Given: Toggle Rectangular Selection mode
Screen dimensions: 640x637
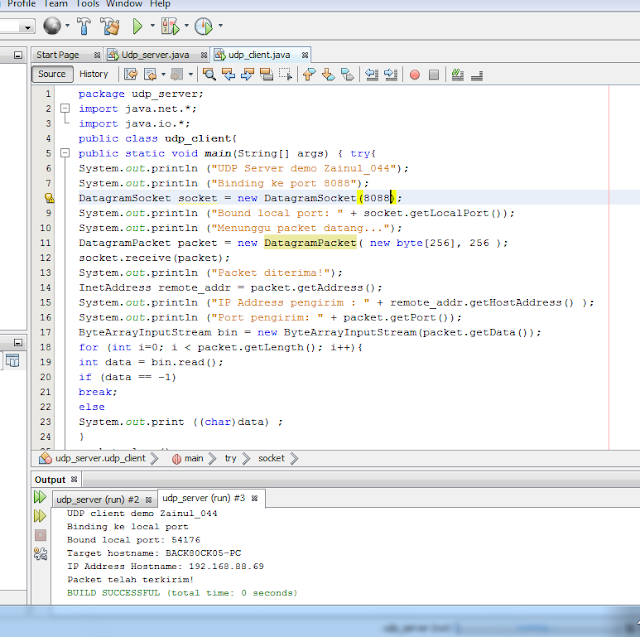Looking at the screenshot, I should [286, 74].
